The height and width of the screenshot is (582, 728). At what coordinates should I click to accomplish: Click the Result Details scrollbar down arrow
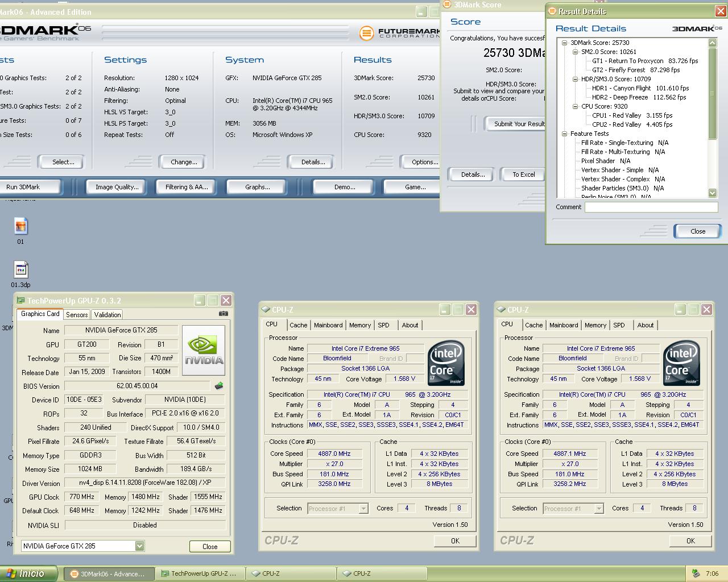point(713,193)
